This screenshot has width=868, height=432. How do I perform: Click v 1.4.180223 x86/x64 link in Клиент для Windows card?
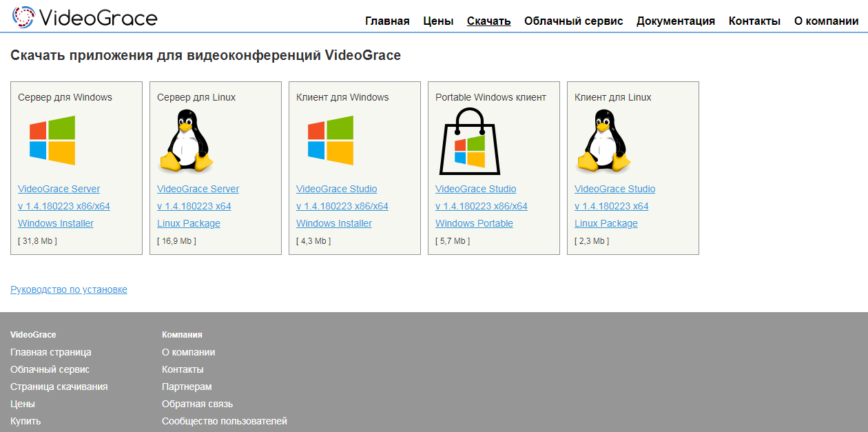coord(342,206)
